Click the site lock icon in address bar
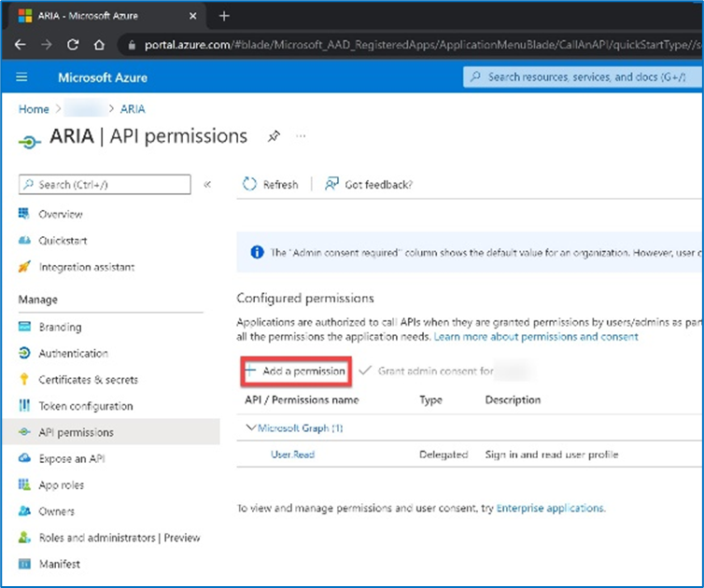The width and height of the screenshot is (704, 588). (x=132, y=45)
